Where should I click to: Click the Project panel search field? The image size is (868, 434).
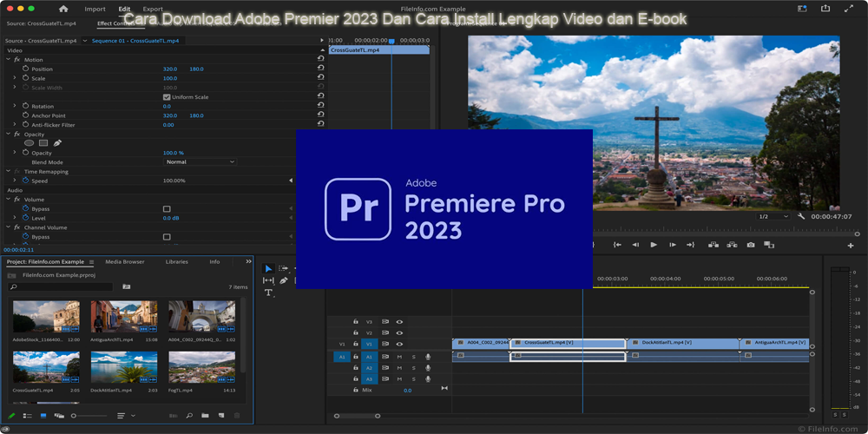point(61,286)
